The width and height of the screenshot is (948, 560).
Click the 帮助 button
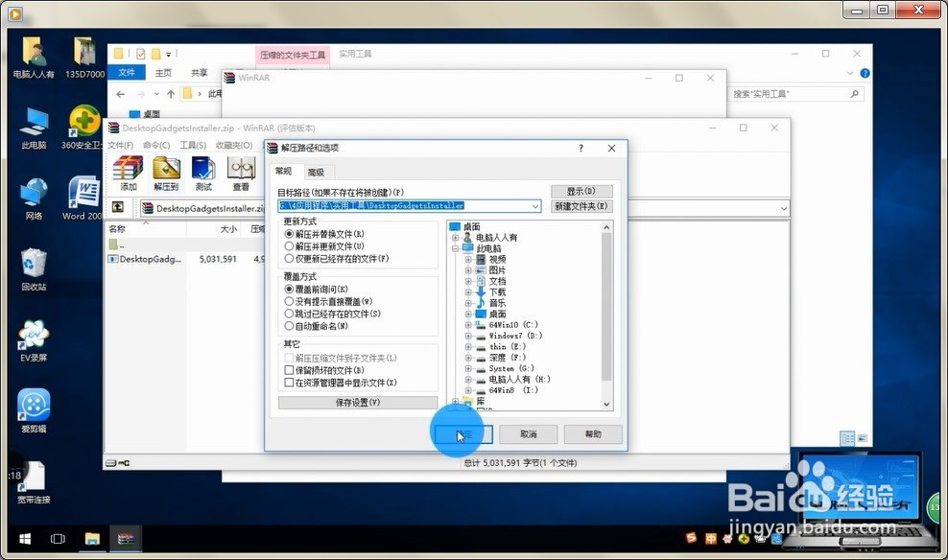(593, 434)
